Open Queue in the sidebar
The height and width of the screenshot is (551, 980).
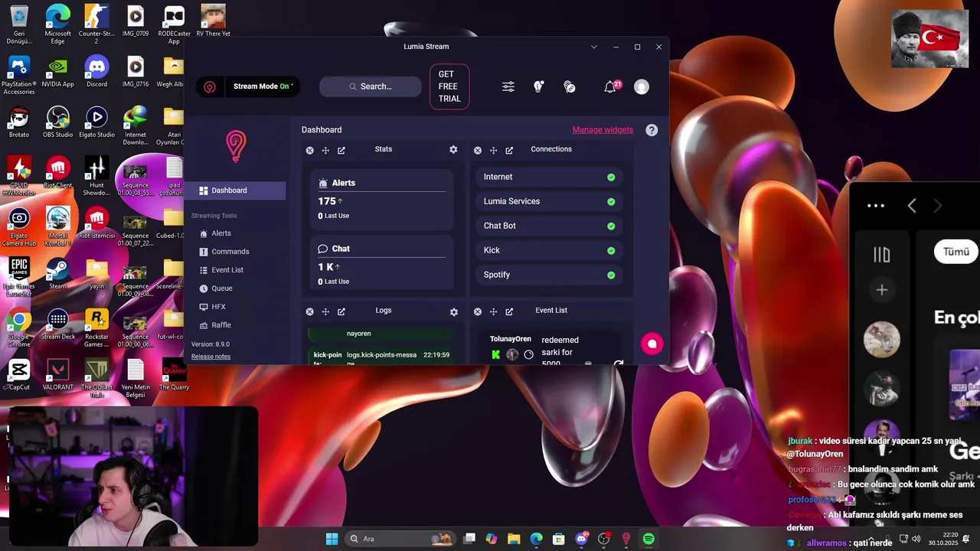[215, 289]
